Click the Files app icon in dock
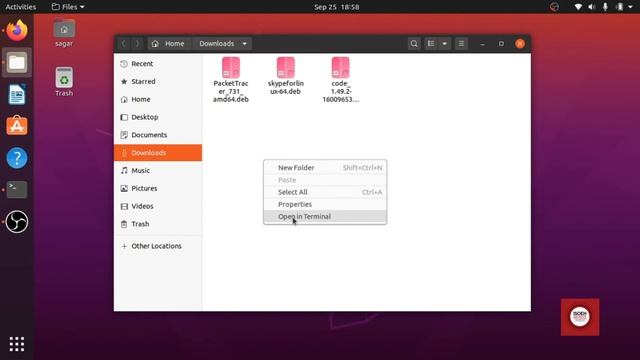This screenshot has width=640, height=360. (x=17, y=62)
